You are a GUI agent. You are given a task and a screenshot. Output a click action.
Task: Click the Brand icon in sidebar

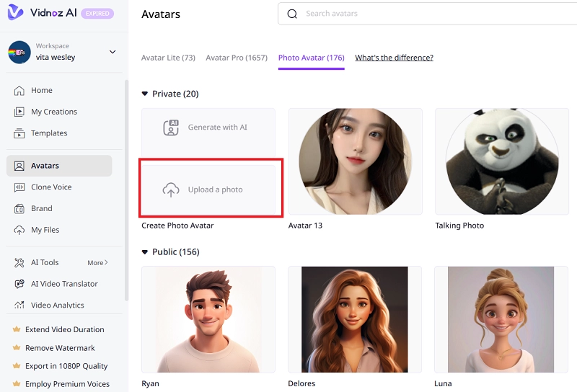point(19,208)
